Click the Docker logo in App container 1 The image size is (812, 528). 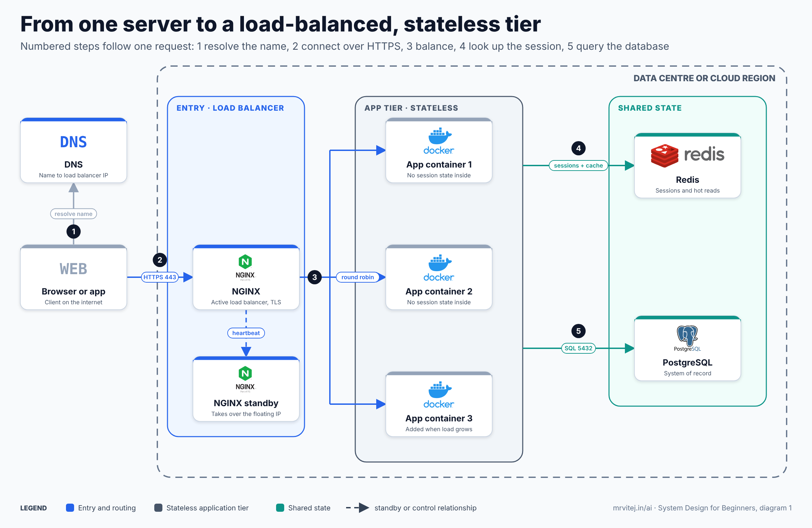(439, 140)
